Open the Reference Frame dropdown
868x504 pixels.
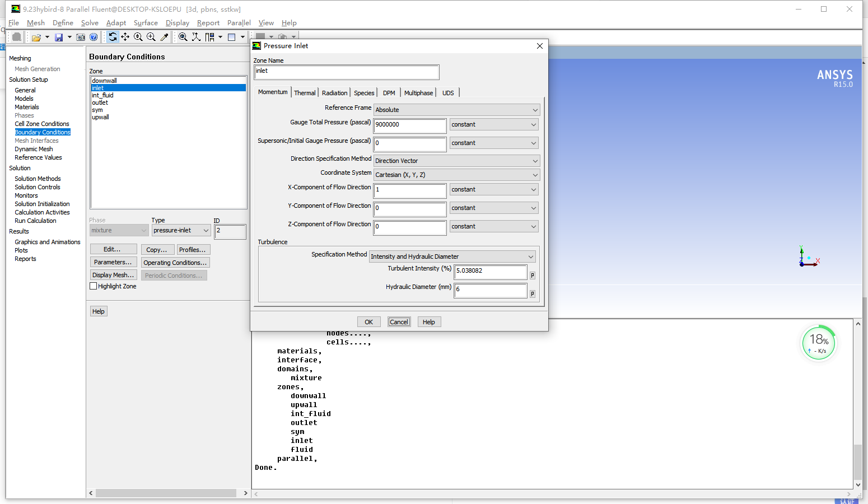[x=456, y=110]
